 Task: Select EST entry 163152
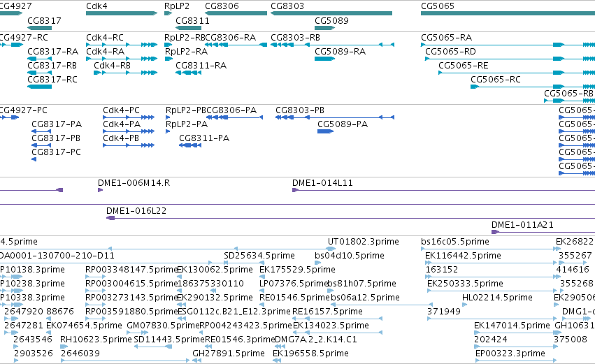click(442, 270)
